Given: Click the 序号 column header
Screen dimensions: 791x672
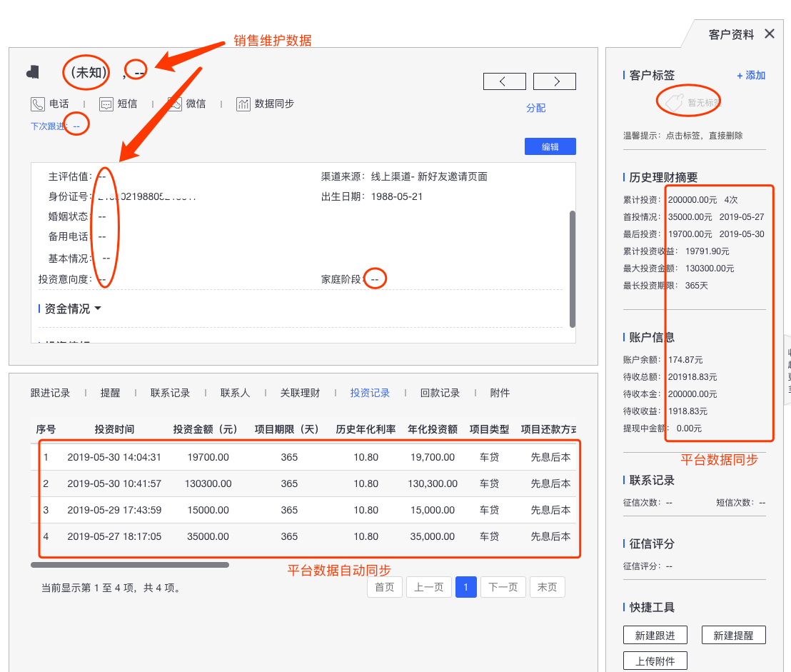Looking at the screenshot, I should click(x=46, y=429).
